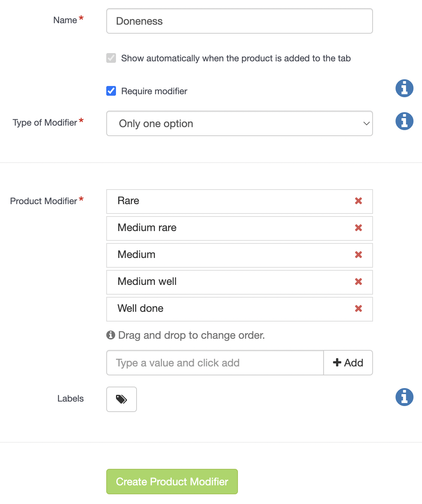The width and height of the screenshot is (422, 504).
Task: Focus the Type a value input
Action: click(x=215, y=363)
